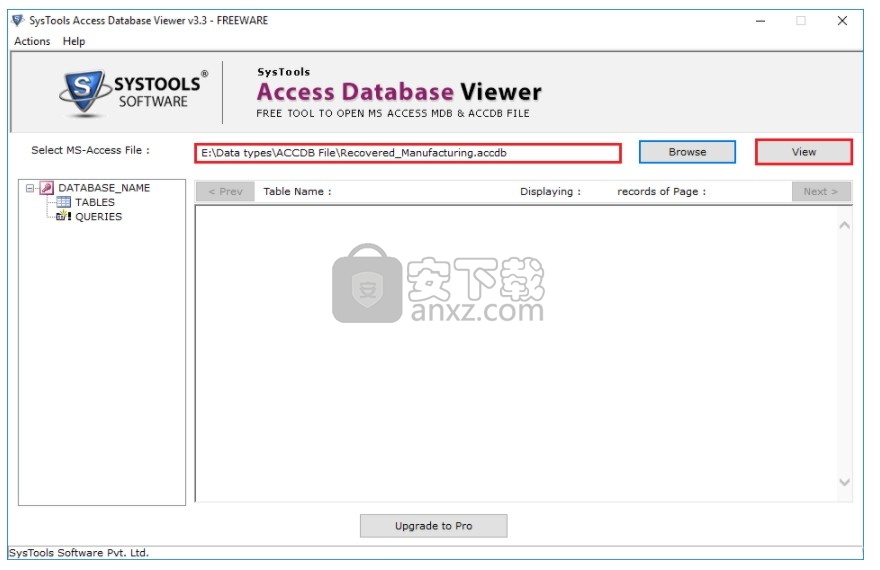This screenshot has height=570, width=880.
Task: Click the 'Select MS-Access File :' label
Action: [90, 150]
